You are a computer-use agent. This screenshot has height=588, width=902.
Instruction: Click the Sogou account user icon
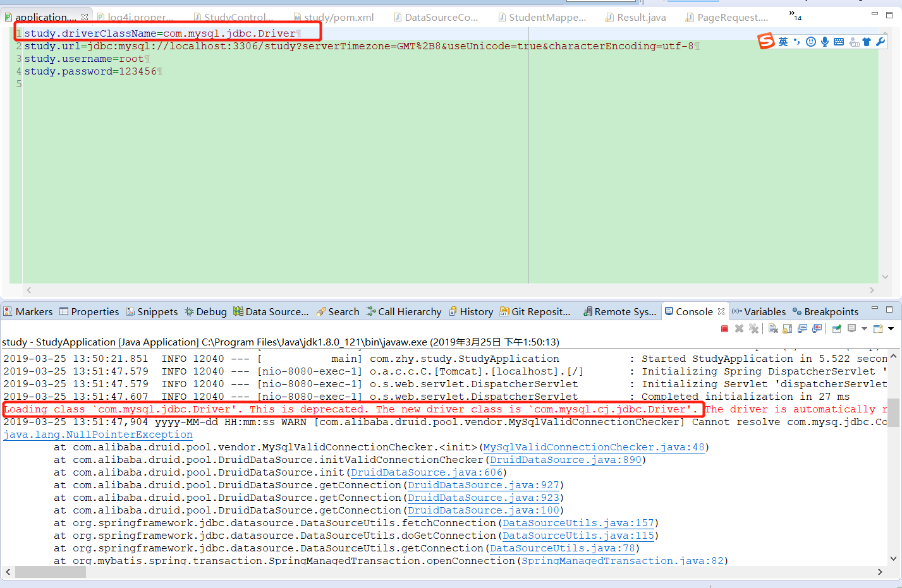click(854, 42)
